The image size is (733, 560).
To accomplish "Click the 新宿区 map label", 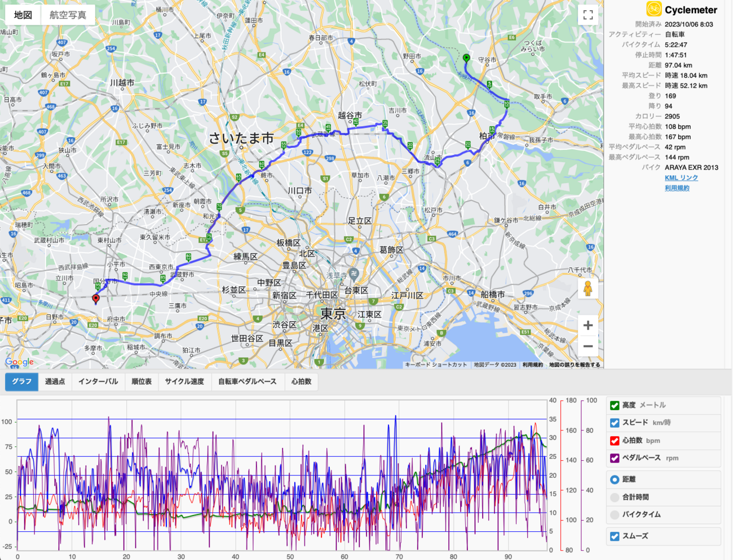I will [284, 295].
